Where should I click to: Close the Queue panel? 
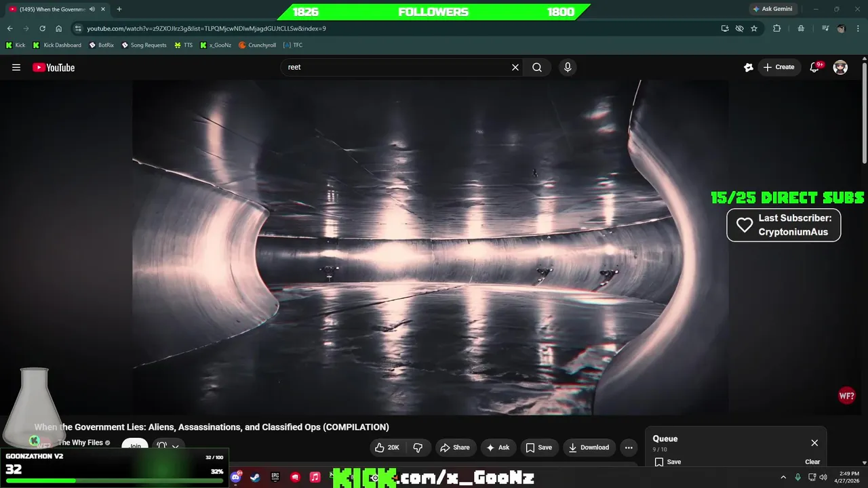[814, 443]
